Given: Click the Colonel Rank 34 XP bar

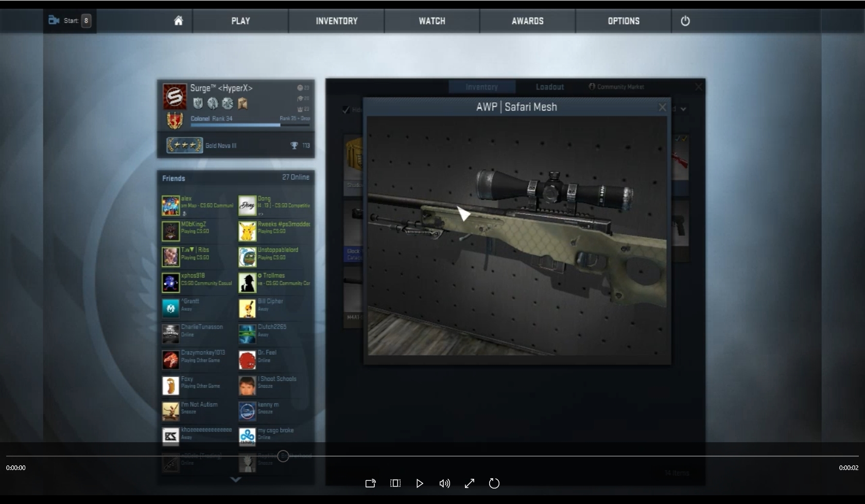Looking at the screenshot, I should pyautogui.click(x=250, y=125).
